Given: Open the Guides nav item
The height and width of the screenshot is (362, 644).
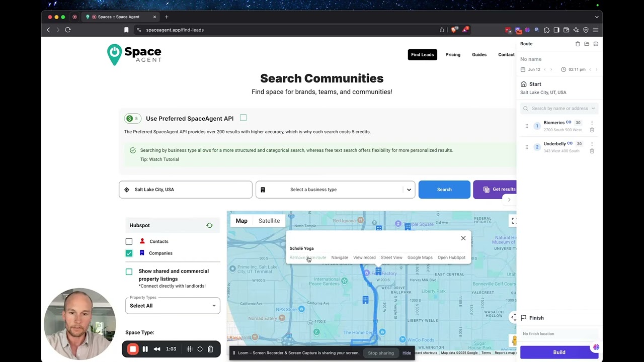Looking at the screenshot, I should click(x=479, y=55).
